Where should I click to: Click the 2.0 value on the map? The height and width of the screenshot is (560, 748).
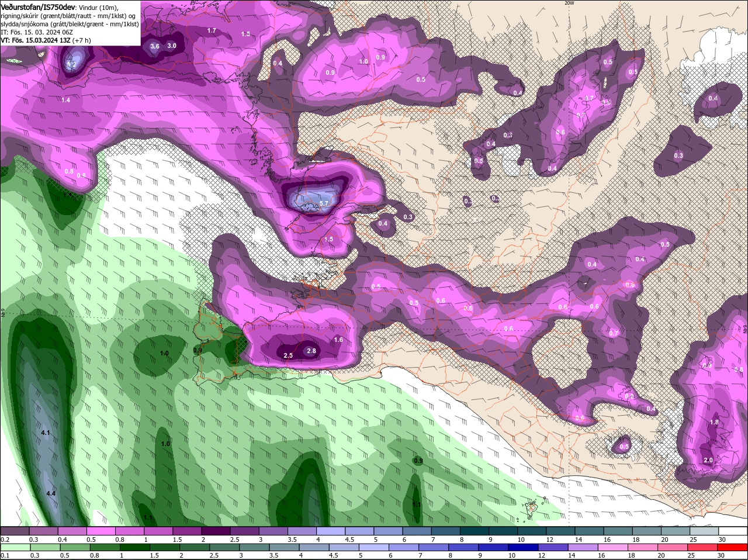tap(708, 461)
